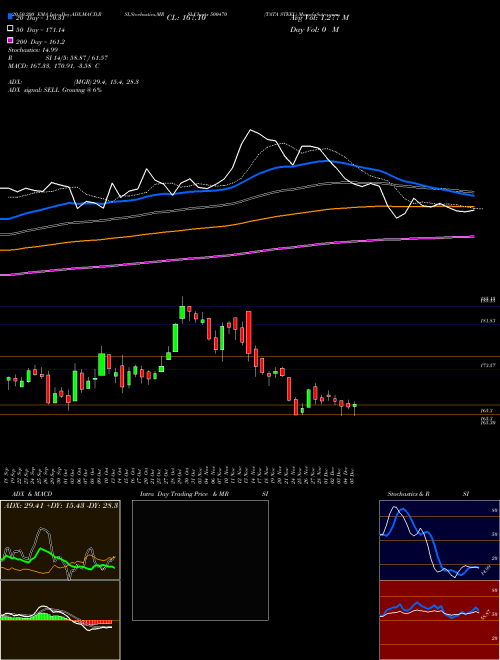
Task: Click the 'ADX signal: SELL' line
Action: point(55,90)
